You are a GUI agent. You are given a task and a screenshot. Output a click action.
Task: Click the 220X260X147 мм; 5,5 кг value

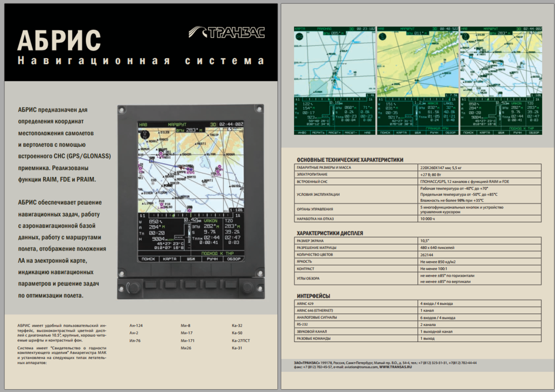(x=440, y=167)
